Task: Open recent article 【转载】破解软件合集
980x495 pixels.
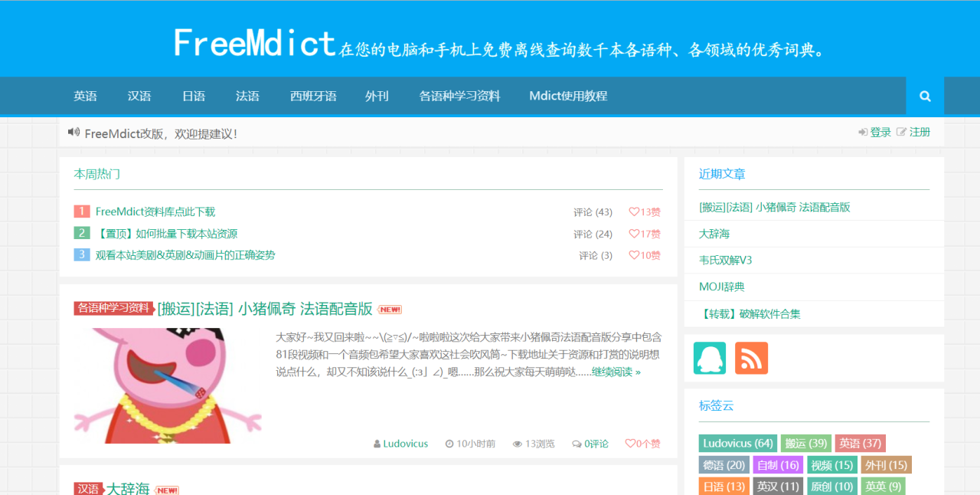Action: point(750,313)
